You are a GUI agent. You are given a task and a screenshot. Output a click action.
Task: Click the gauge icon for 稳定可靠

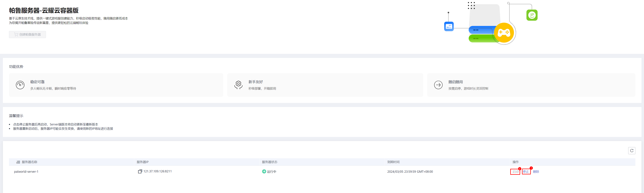coord(20,85)
